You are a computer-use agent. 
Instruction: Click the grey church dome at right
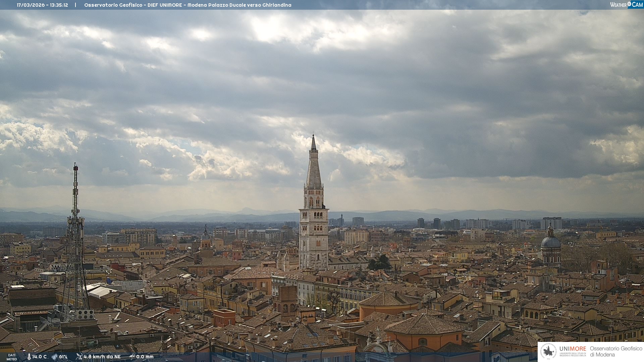(550, 242)
